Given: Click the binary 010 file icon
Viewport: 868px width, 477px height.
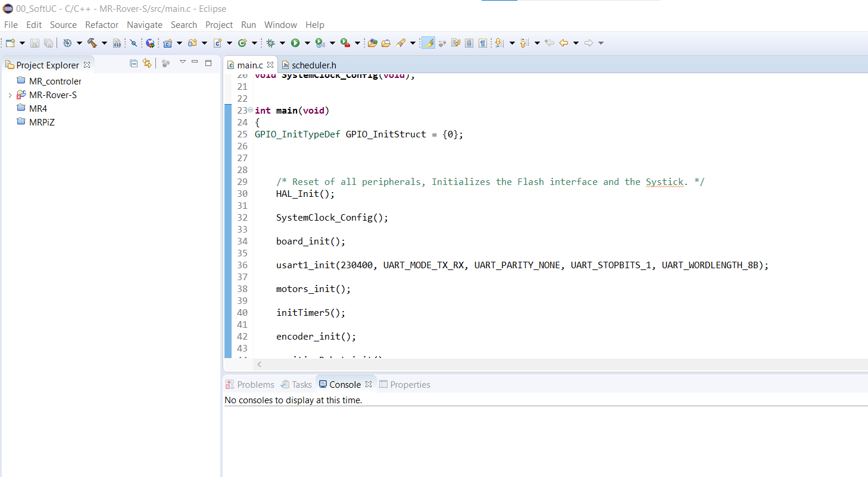Looking at the screenshot, I should (117, 43).
